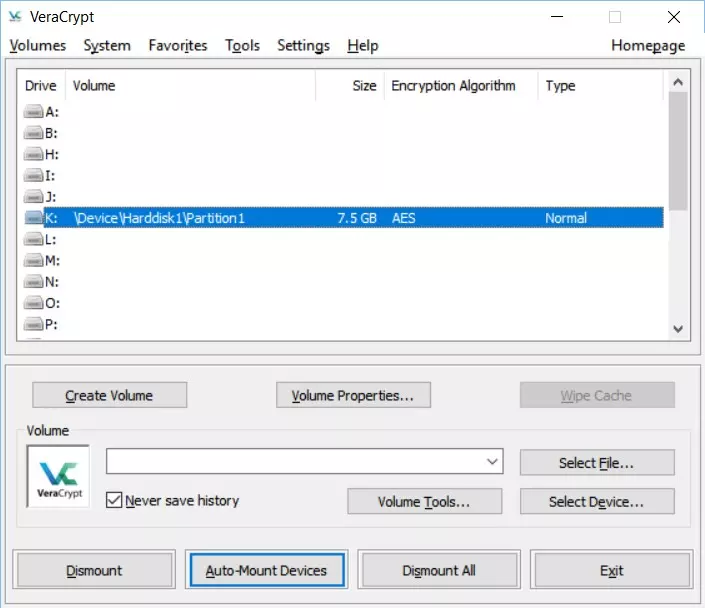Dismount the selected volume
The height and width of the screenshot is (608, 705).
click(94, 570)
